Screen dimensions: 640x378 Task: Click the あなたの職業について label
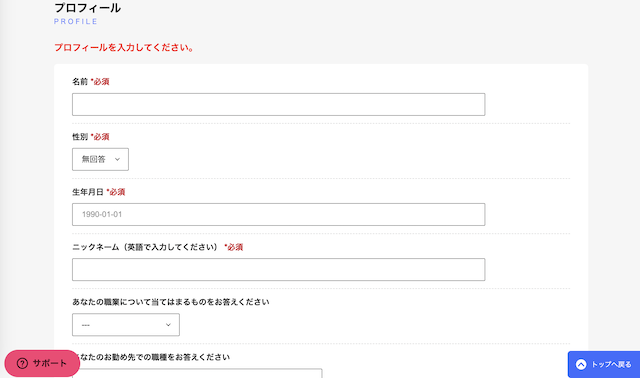pyautogui.click(x=171, y=302)
